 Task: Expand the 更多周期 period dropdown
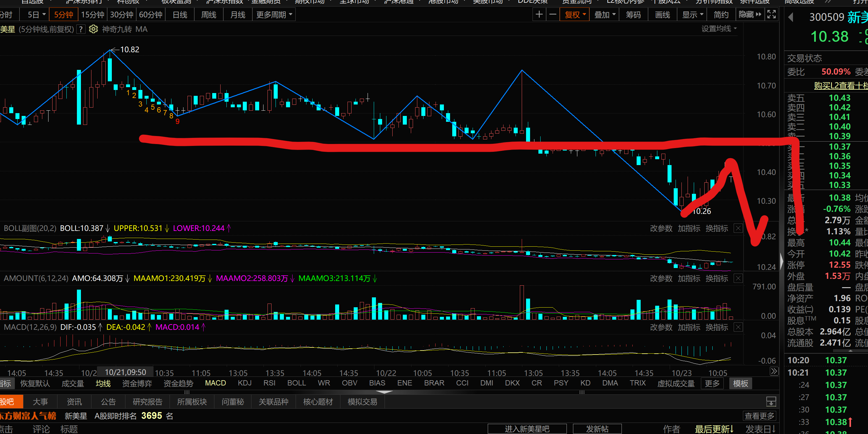point(274,15)
